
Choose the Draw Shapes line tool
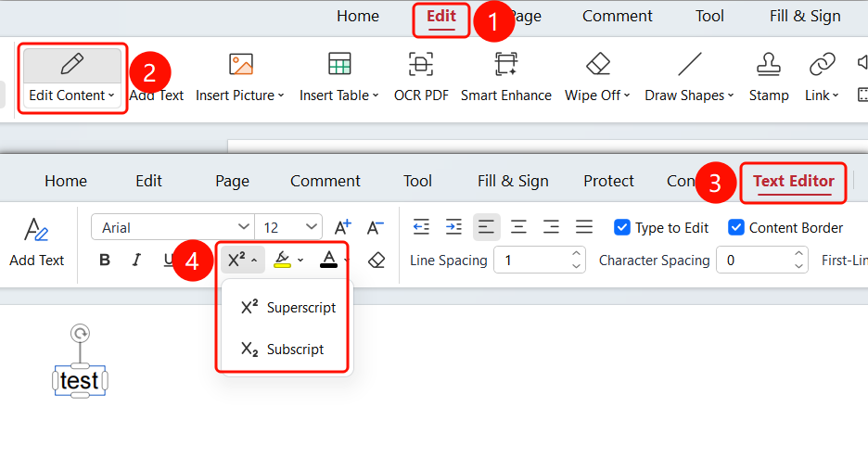(x=690, y=64)
